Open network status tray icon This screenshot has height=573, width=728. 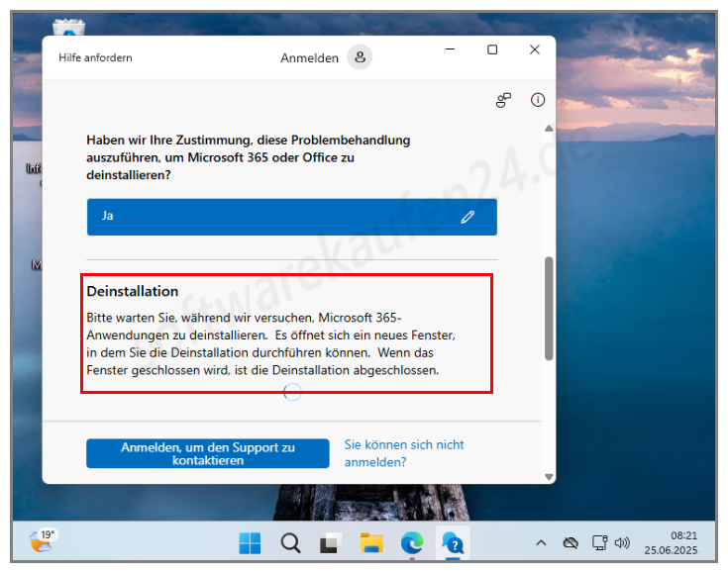point(599,543)
